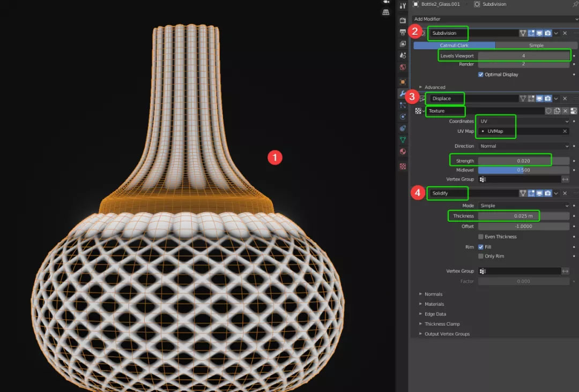Toggle Subdivision edit mode display
The width and height of the screenshot is (579, 392).
click(531, 33)
